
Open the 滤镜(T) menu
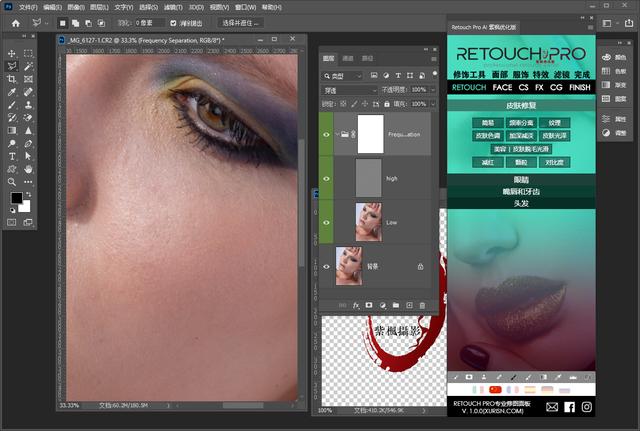(173, 7)
